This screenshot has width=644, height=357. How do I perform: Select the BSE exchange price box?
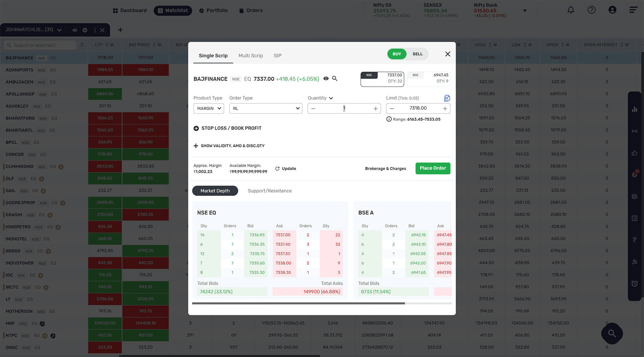coord(428,79)
